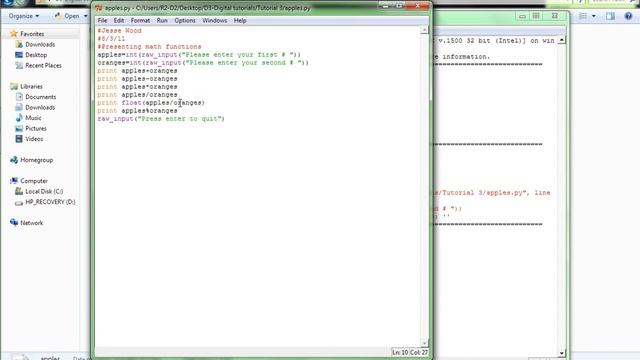
Task: Open the Documents library
Action: pyautogui.click(x=40, y=97)
